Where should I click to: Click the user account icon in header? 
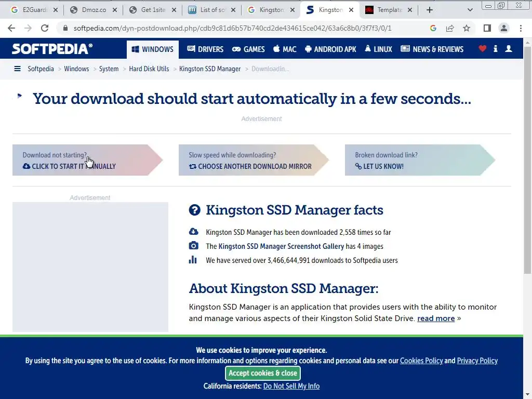pyautogui.click(x=509, y=48)
